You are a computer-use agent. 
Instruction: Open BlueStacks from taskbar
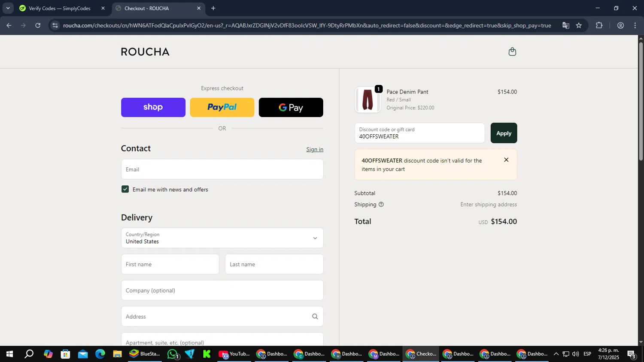145,354
